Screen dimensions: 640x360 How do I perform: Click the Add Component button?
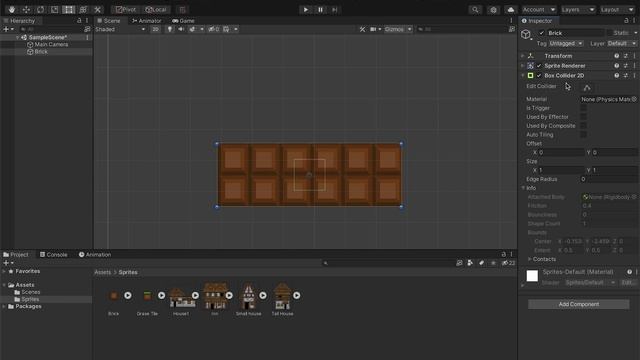coord(578,304)
